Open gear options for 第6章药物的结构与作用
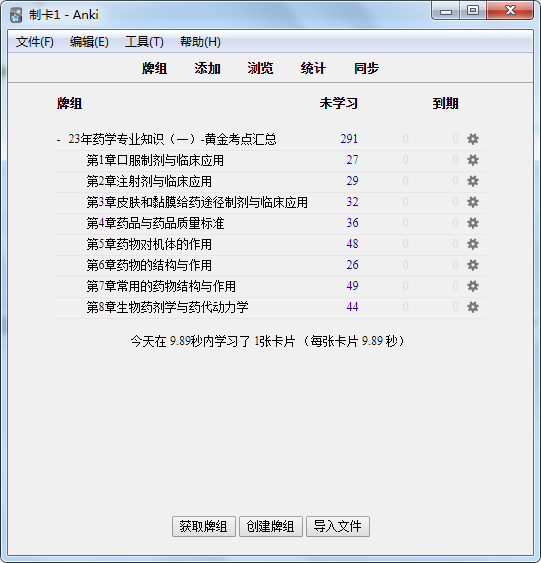The width and height of the screenshot is (541, 563). pyautogui.click(x=473, y=265)
